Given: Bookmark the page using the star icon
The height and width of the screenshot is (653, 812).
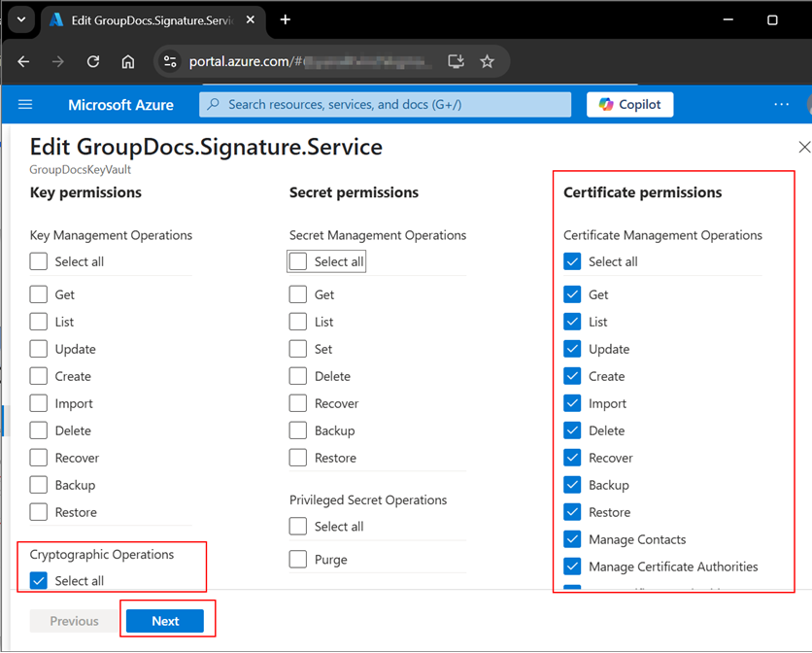Looking at the screenshot, I should pyautogui.click(x=488, y=60).
